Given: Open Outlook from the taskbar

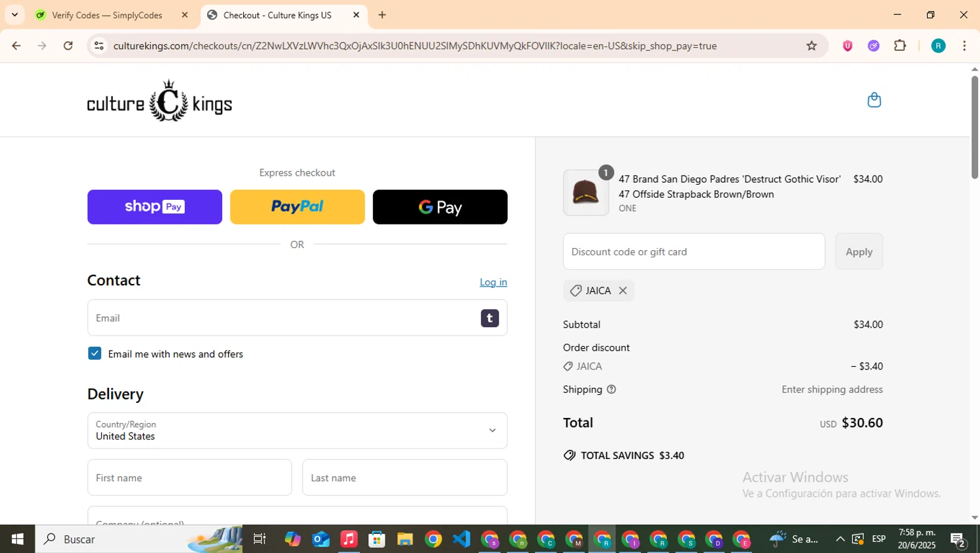Looking at the screenshot, I should coord(321,539).
